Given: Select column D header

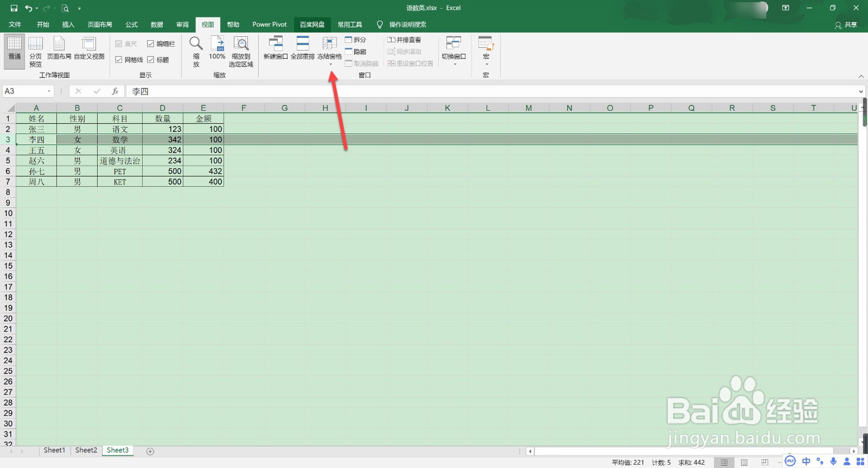Looking at the screenshot, I should point(162,107).
